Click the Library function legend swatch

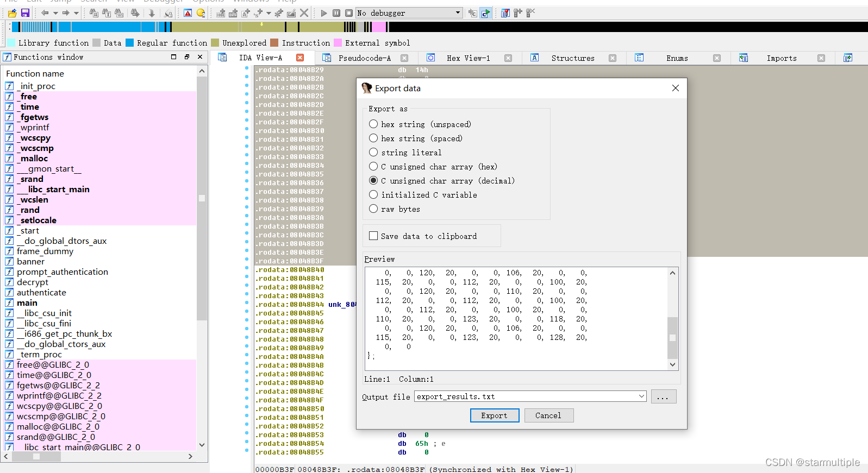point(11,43)
